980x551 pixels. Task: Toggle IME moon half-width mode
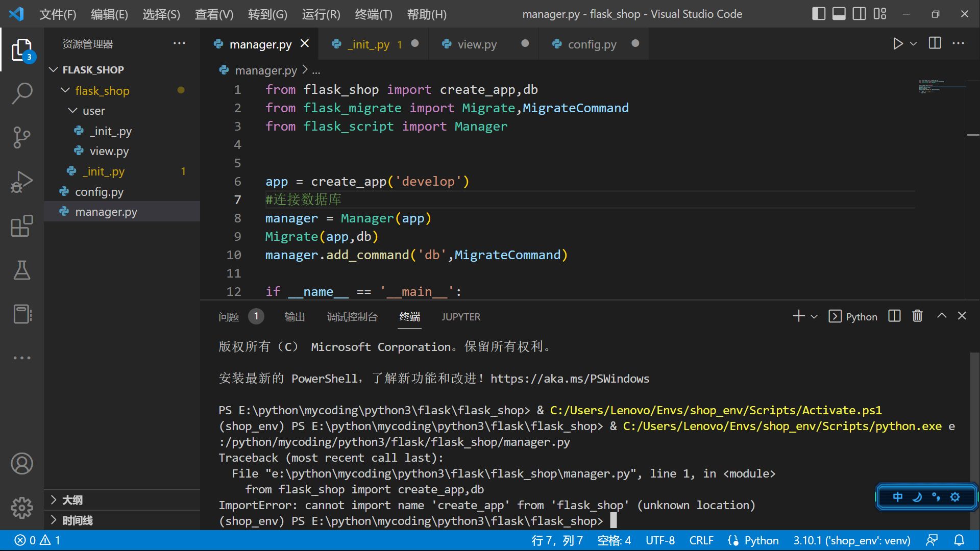click(x=917, y=497)
